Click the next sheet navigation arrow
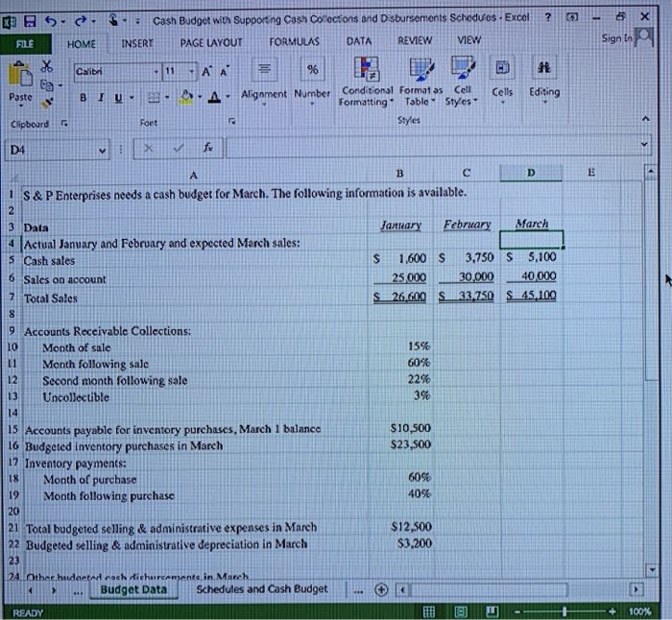 point(54,590)
